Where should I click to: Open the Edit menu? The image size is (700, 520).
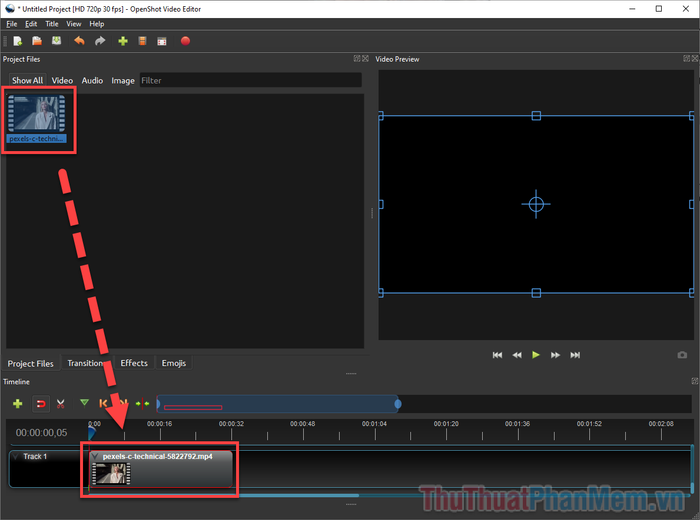click(31, 24)
